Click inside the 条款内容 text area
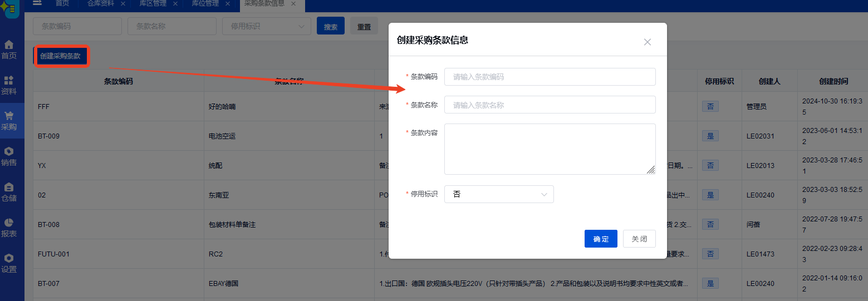This screenshot has height=301, width=868. tap(550, 149)
